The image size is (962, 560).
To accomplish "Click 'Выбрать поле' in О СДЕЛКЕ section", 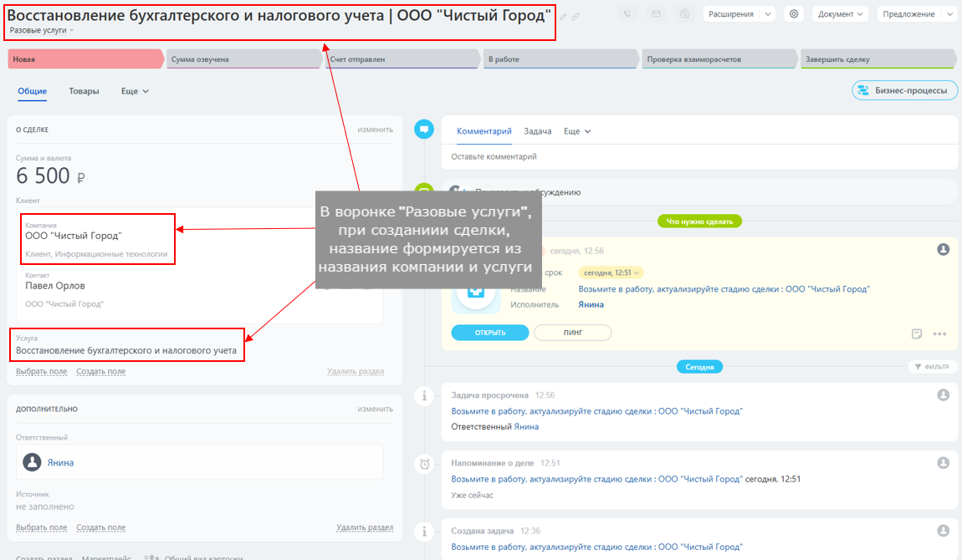I will [x=41, y=371].
